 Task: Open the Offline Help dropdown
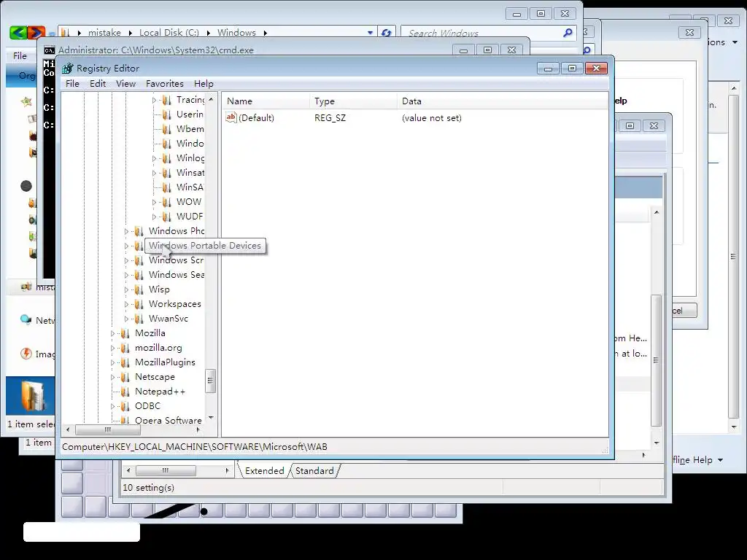click(x=720, y=460)
